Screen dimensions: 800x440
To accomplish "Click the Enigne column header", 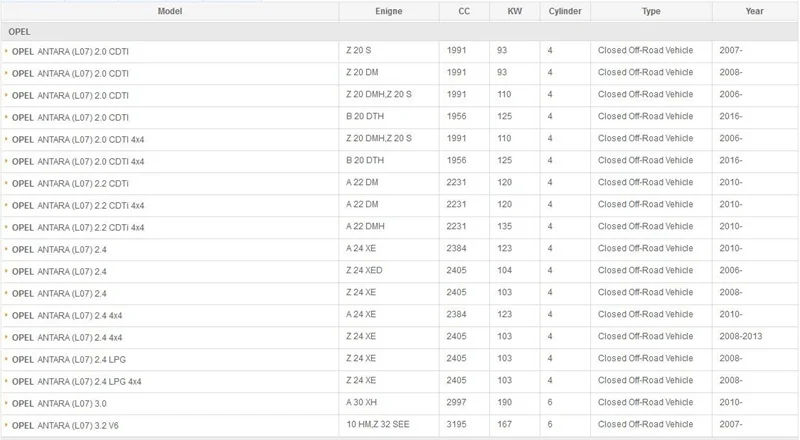I will [x=389, y=11].
